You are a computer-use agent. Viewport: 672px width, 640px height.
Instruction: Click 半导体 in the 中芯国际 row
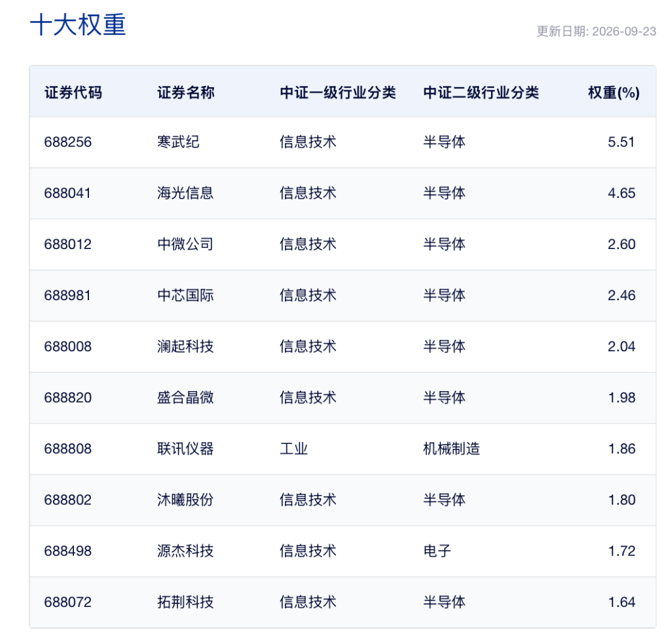coord(444,295)
